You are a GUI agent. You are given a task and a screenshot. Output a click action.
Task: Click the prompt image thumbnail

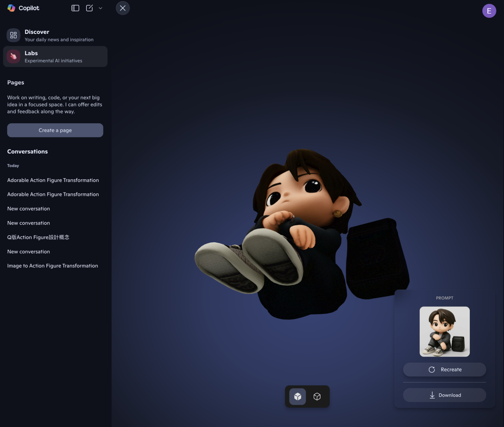point(444,331)
